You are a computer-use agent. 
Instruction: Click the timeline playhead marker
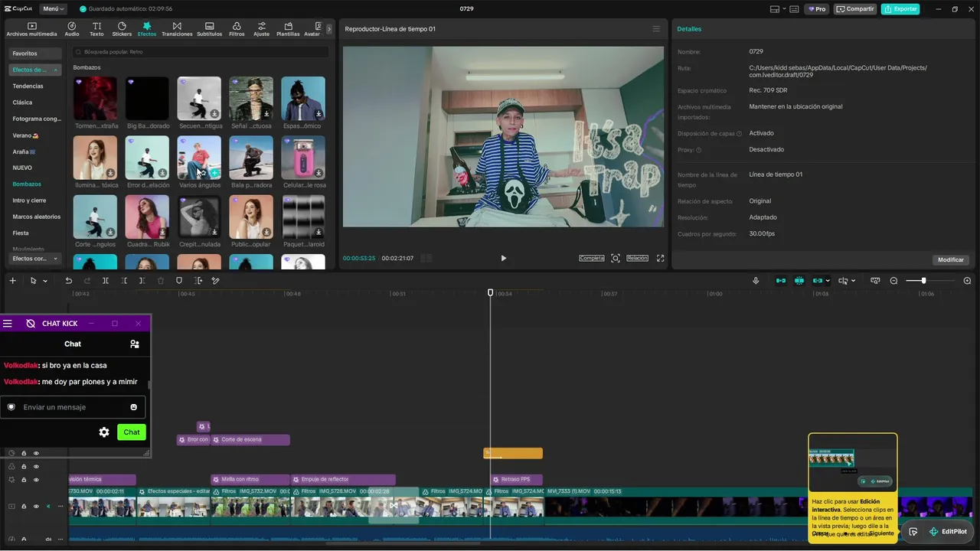pyautogui.click(x=491, y=293)
